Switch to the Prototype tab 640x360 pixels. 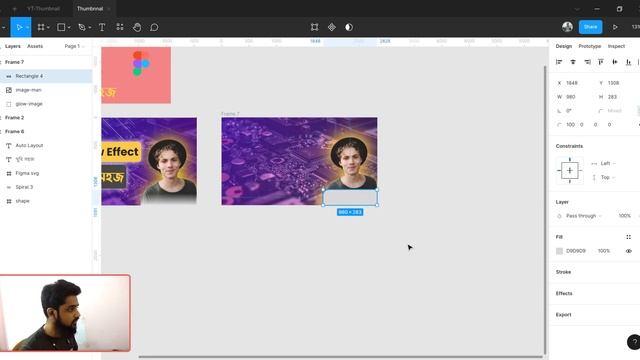590,46
